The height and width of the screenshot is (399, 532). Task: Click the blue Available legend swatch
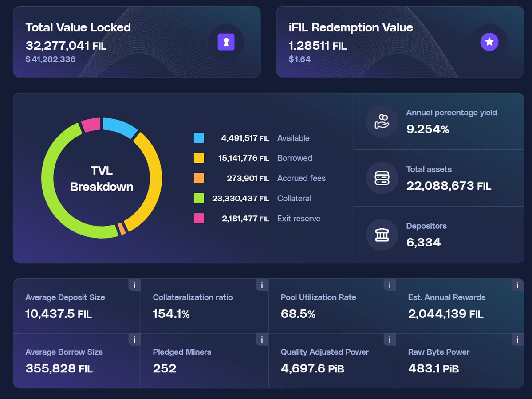click(199, 138)
